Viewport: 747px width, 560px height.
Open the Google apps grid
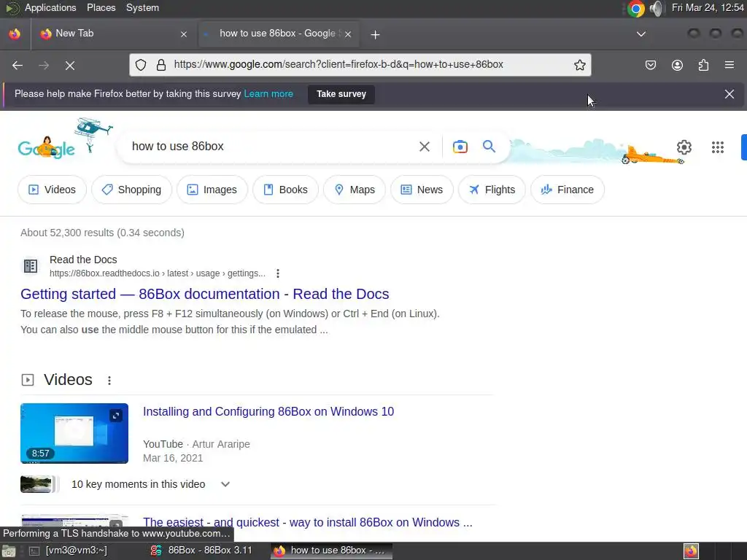(718, 147)
